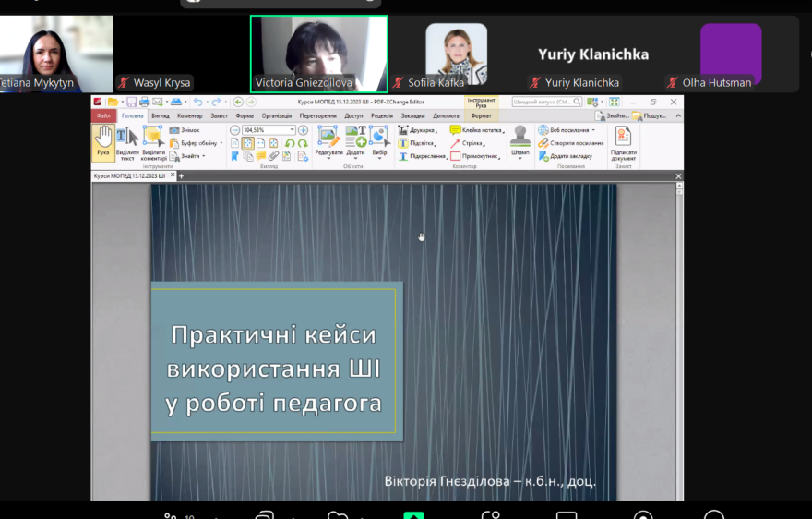This screenshot has width=812, height=519.
Task: Click the zoom in plus icon
Action: point(303,130)
